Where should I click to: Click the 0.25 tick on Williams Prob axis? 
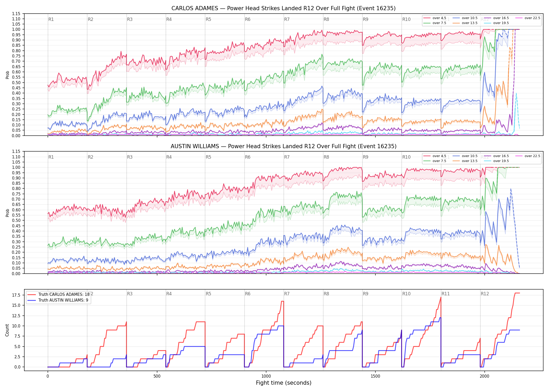(16, 247)
